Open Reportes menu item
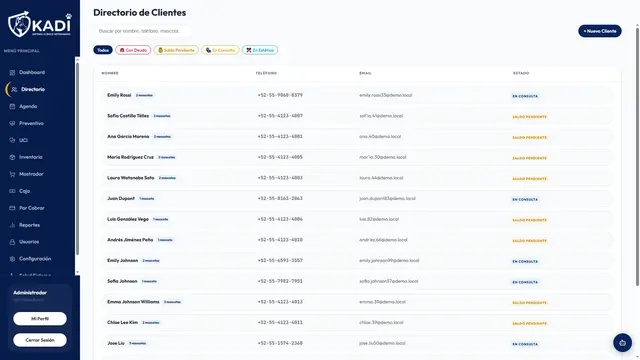Screen dimensions: 640x360 click(29, 225)
